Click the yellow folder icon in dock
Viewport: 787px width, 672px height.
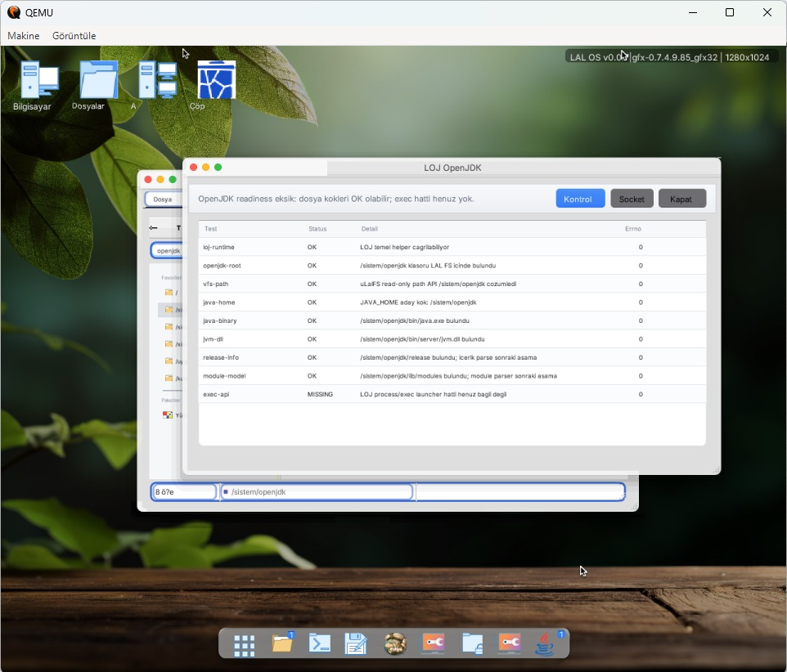(282, 643)
